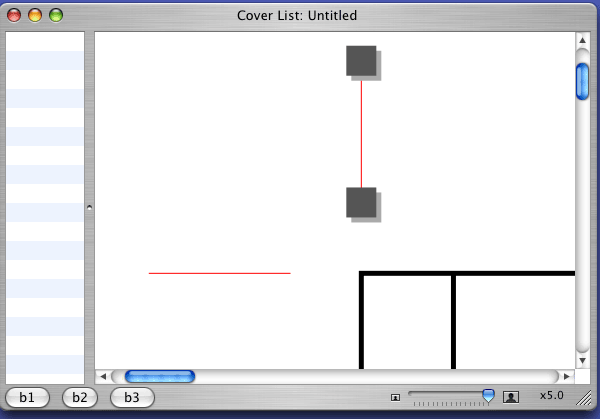Click the horizontal scrollbar left arrow
The width and height of the screenshot is (600, 419).
click(x=102, y=376)
